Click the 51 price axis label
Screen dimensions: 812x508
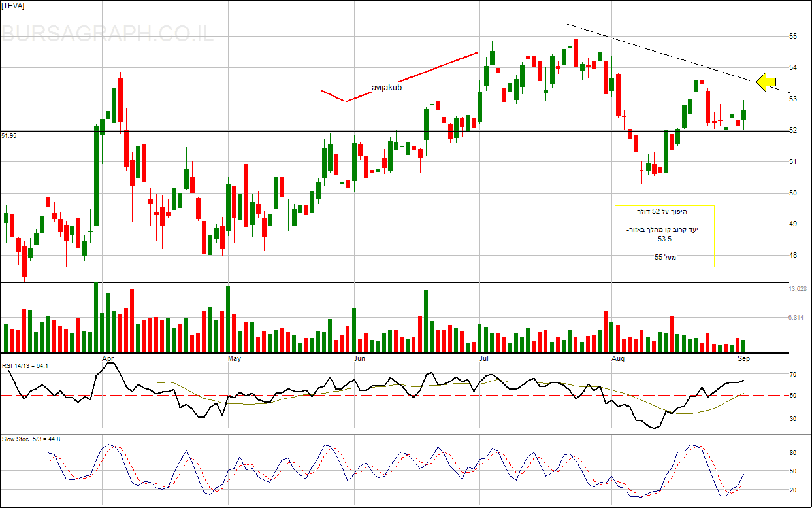792,161
